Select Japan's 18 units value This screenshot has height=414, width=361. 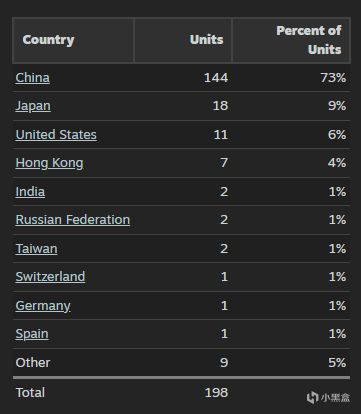(220, 106)
